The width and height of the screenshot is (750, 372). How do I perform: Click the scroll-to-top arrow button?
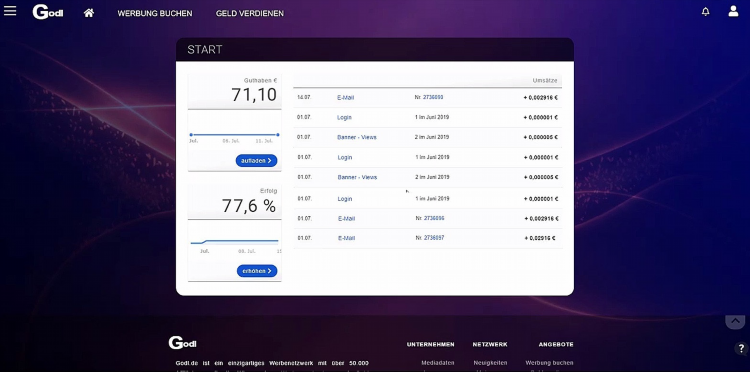(735, 321)
